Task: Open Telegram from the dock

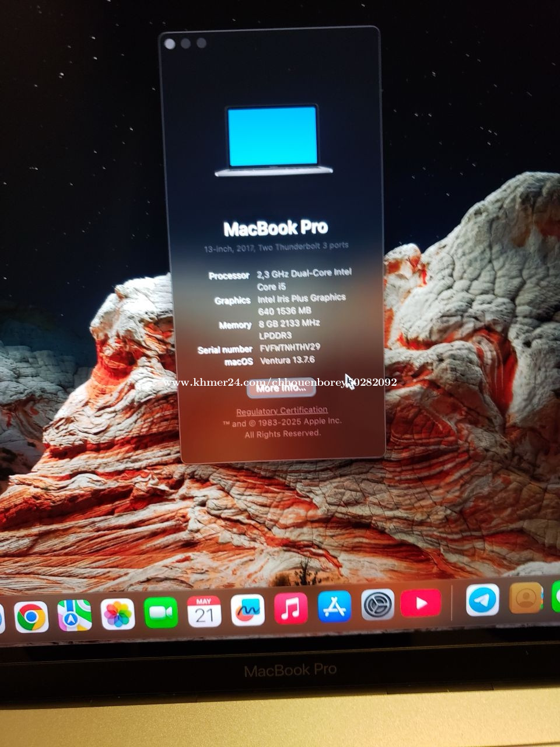Action: [x=482, y=600]
